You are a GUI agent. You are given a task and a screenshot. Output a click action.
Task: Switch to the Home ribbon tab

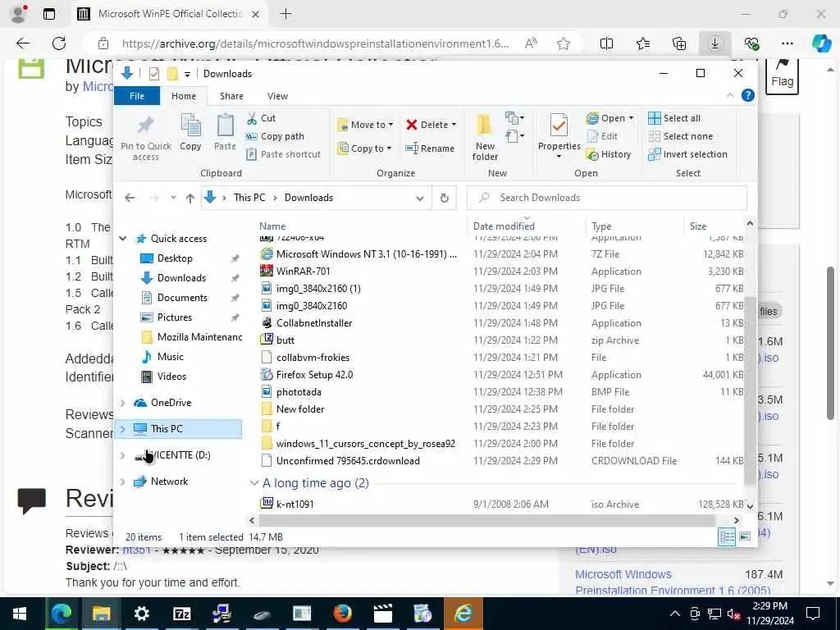184,96
